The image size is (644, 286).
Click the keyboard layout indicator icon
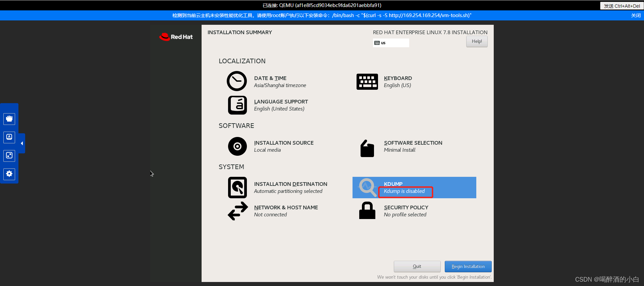377,43
